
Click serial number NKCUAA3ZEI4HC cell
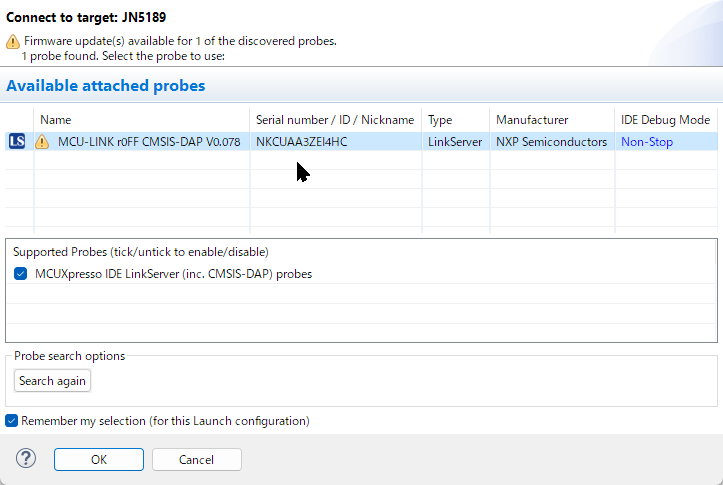[x=302, y=142]
